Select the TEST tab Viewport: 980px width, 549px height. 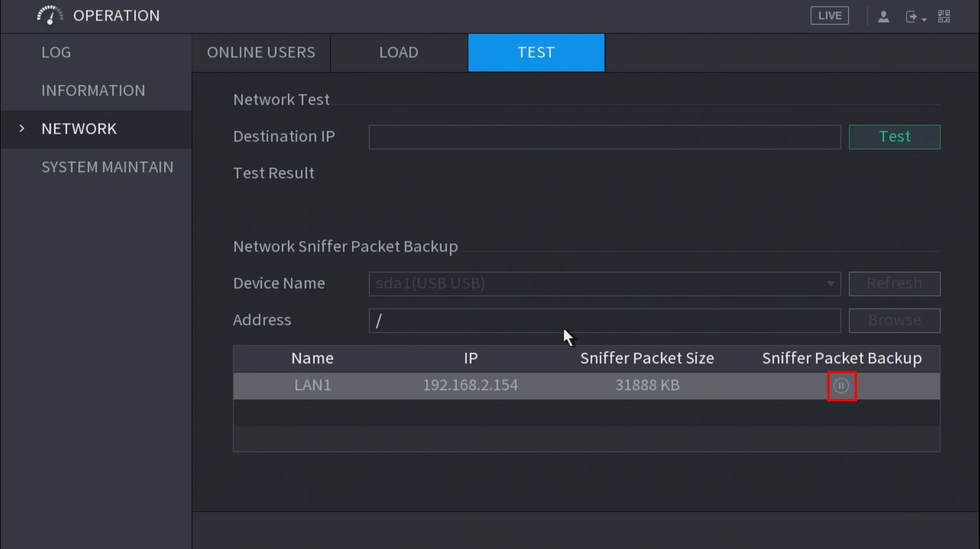(x=536, y=53)
